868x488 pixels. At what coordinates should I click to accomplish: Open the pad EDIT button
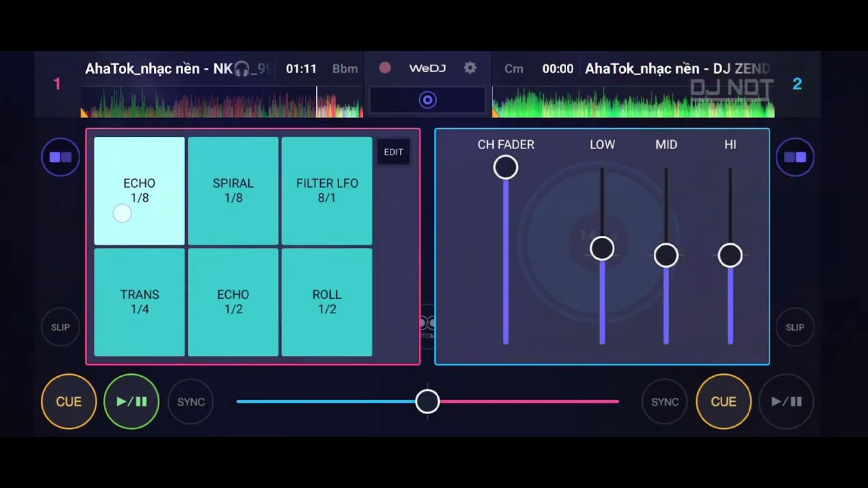coord(393,152)
